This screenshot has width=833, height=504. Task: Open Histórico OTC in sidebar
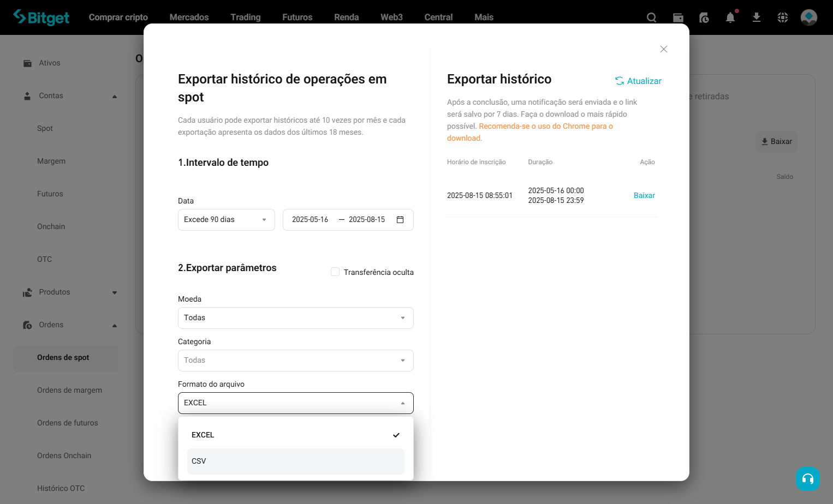pos(61,489)
